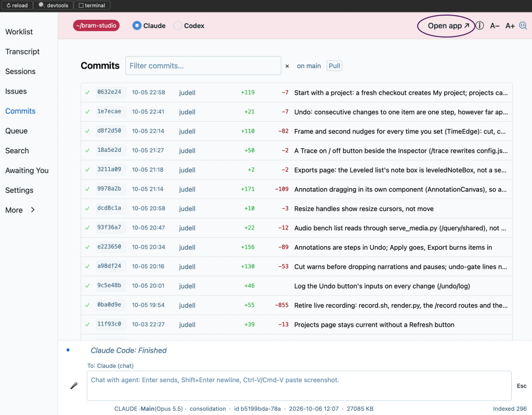Click the ~/bram-studio project badge
The height and width of the screenshot is (415, 532).
[96, 25]
